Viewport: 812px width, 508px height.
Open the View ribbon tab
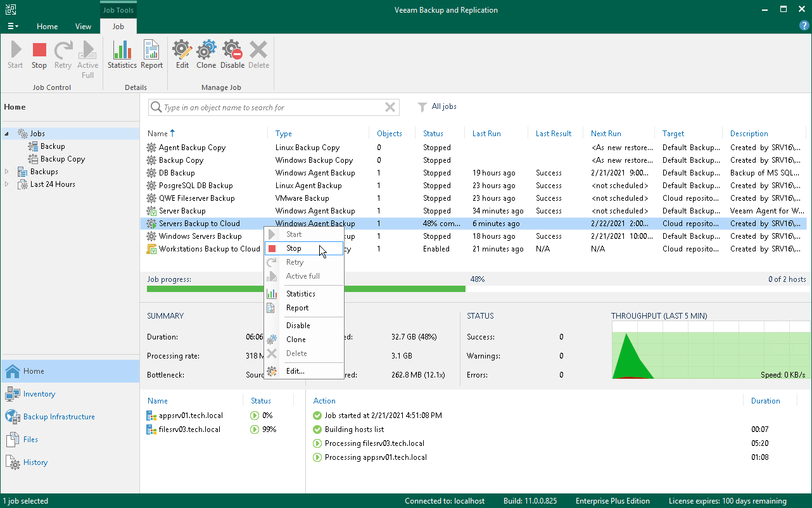(x=83, y=27)
